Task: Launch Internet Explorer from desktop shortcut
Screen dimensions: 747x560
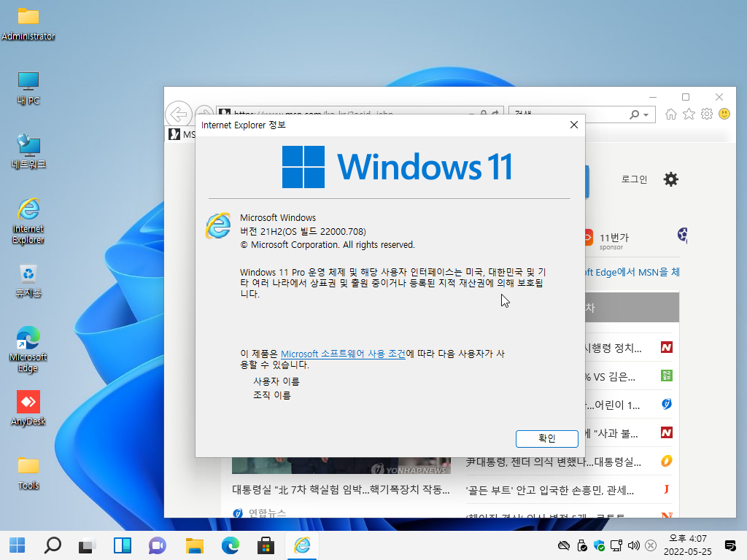Action: pos(28,221)
